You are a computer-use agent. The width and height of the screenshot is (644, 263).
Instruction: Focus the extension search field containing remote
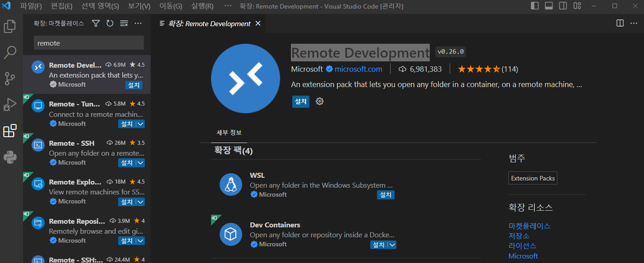point(89,43)
